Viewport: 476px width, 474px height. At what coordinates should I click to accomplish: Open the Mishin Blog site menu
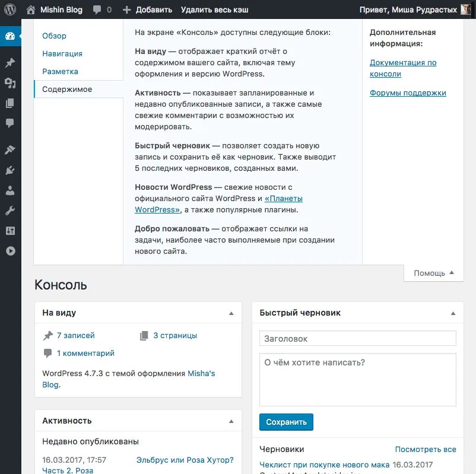[x=61, y=9]
